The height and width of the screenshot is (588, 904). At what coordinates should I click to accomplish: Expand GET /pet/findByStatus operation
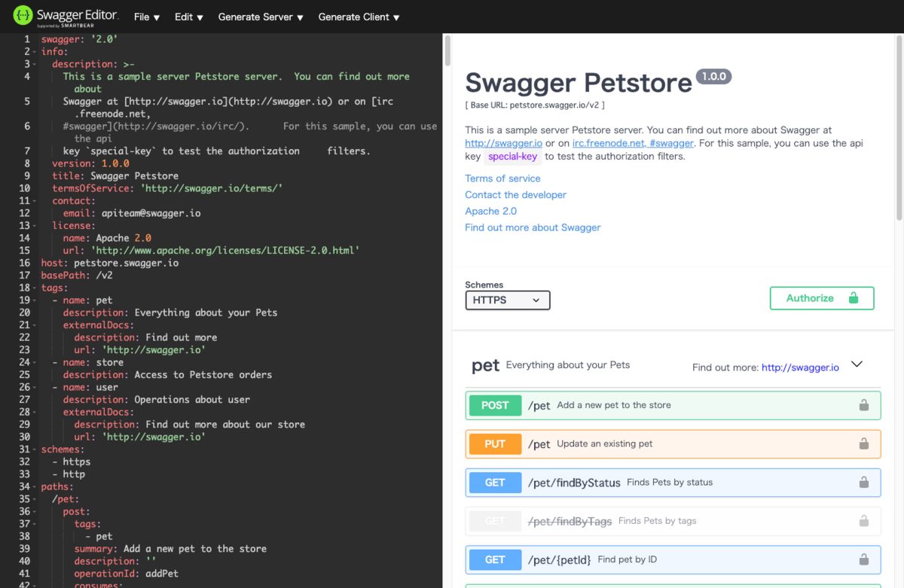[673, 482]
